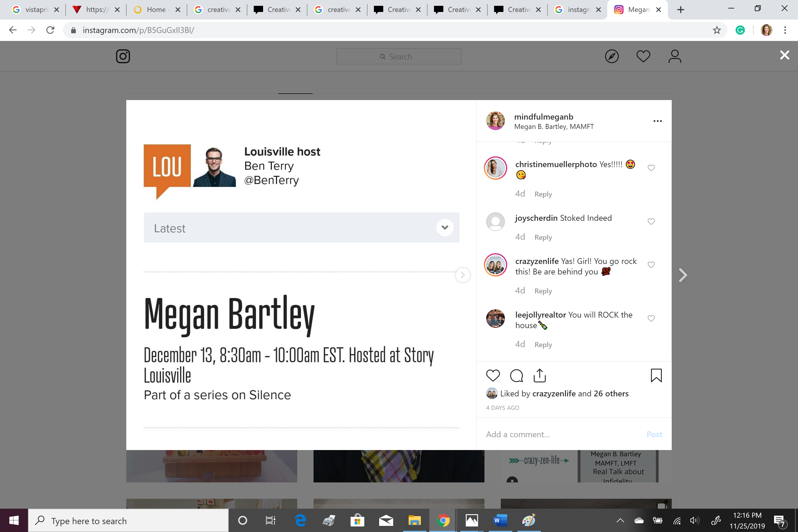Save post with bookmark icon
The width and height of the screenshot is (798, 532).
656,376
